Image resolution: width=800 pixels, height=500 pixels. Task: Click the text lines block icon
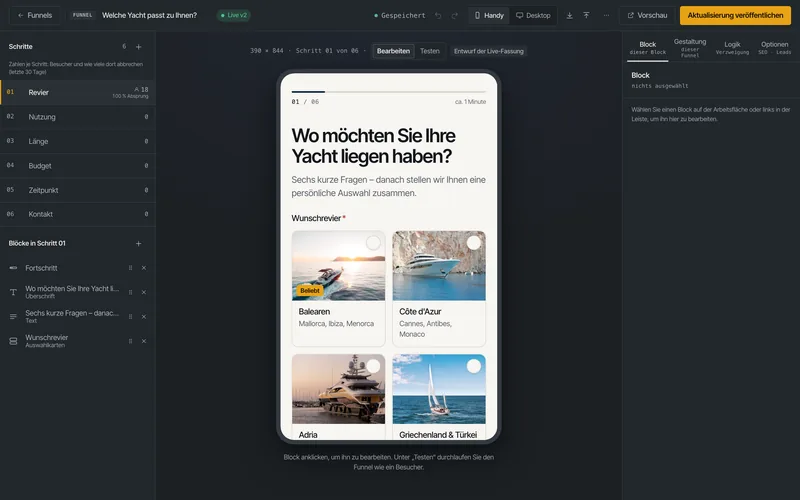tap(13, 317)
